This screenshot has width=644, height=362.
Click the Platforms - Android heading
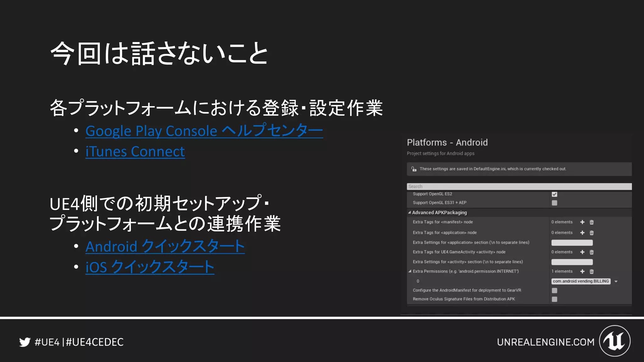(x=447, y=142)
